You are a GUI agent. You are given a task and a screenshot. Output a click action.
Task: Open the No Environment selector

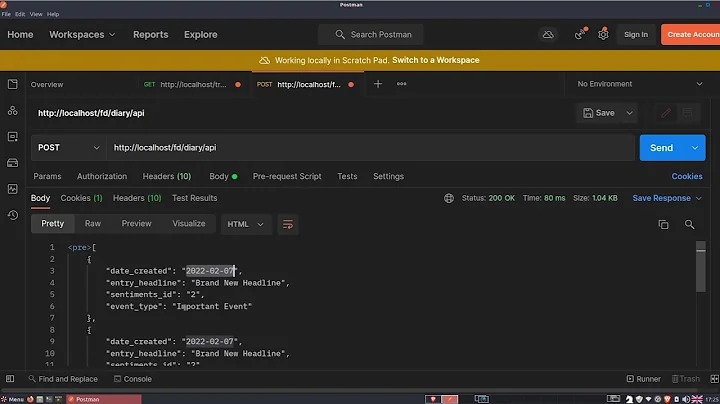pyautogui.click(x=640, y=84)
